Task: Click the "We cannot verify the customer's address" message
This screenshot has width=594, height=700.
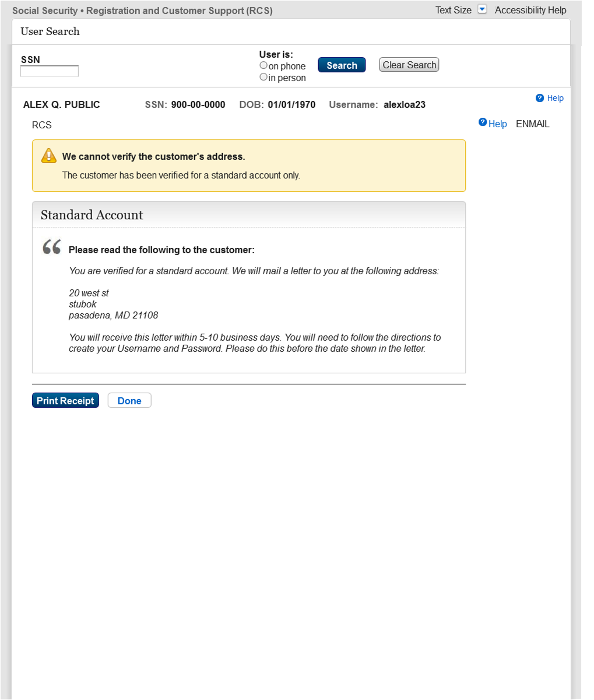Action: [154, 156]
